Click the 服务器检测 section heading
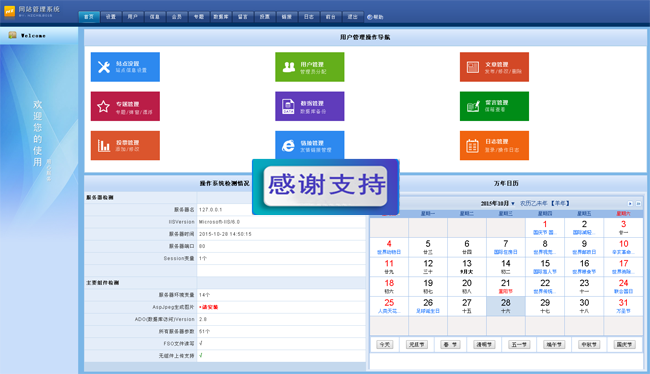The image size is (650, 374). (100, 197)
